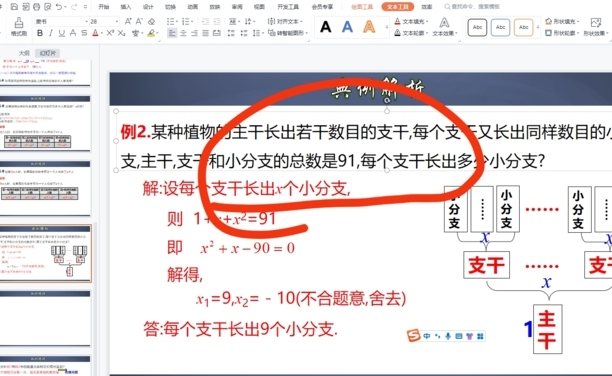Viewport: 612px width, 376px height.
Task: Open the Text Fill (文本填充) dropdown
Action: (x=411, y=21)
